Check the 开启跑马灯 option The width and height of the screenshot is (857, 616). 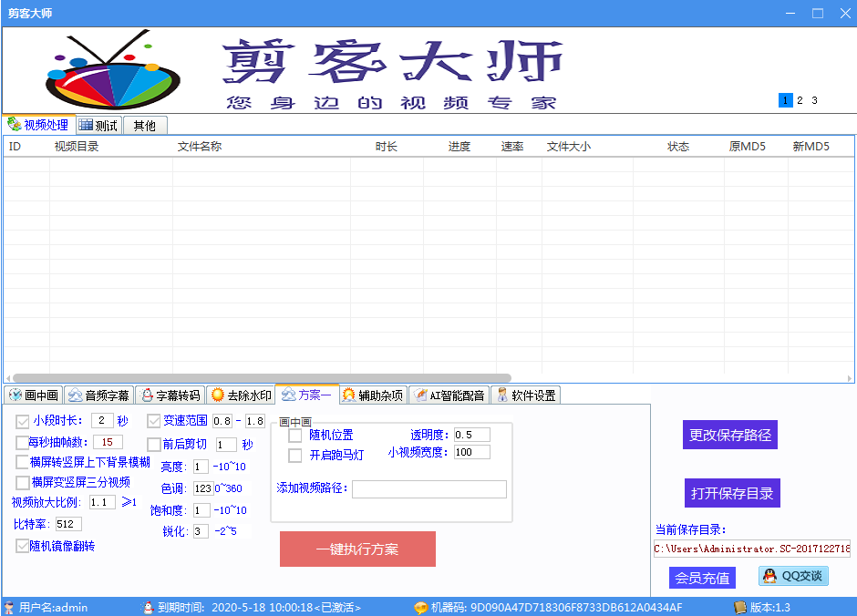tap(295, 456)
